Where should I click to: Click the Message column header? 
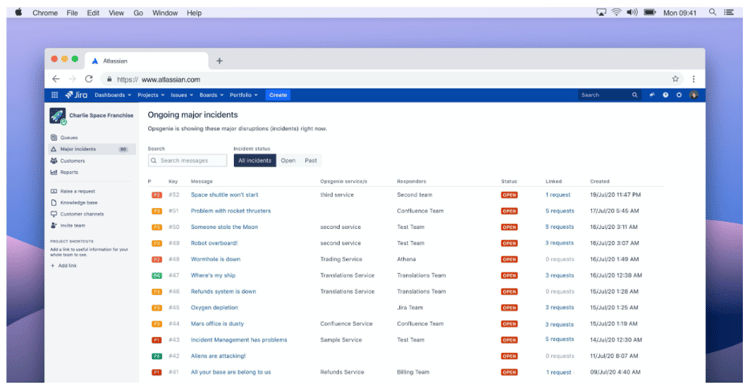(201, 181)
